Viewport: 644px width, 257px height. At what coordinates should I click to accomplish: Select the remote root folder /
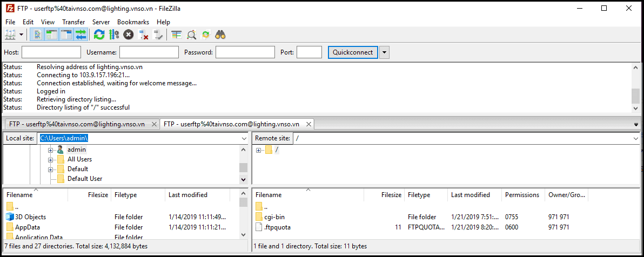277,150
